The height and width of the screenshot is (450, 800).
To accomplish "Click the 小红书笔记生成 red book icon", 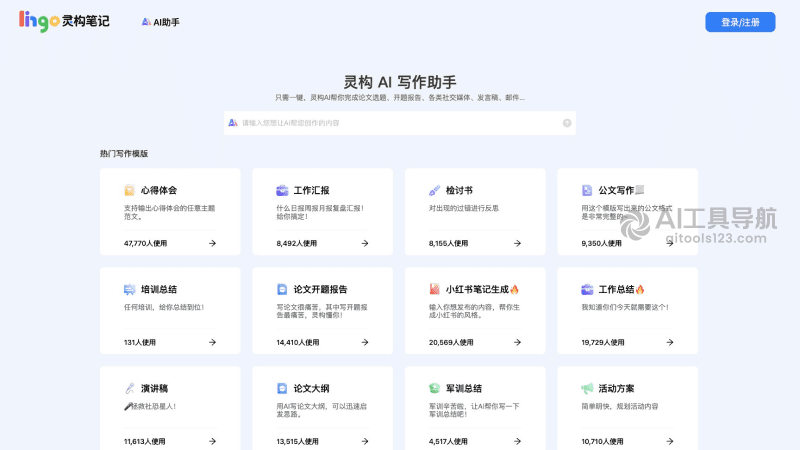I will click(x=434, y=289).
